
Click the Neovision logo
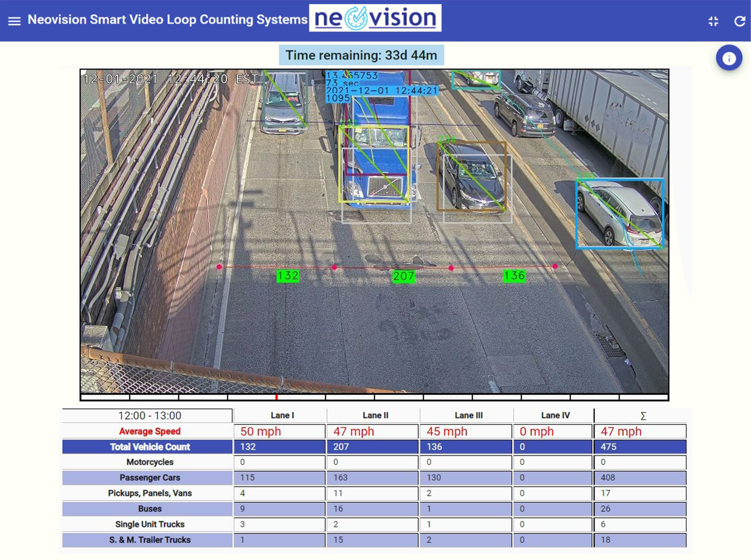pyautogui.click(x=375, y=18)
